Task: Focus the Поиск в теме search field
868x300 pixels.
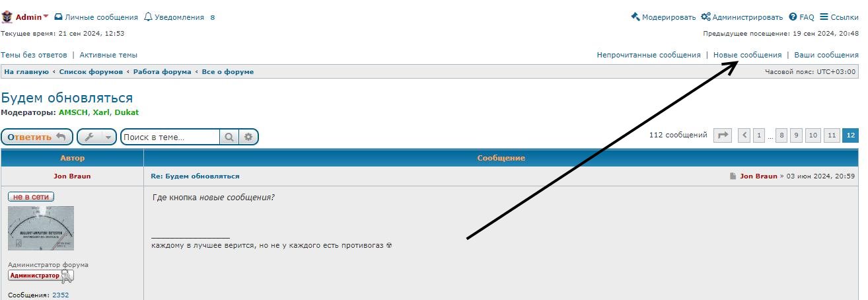Action: (x=170, y=137)
